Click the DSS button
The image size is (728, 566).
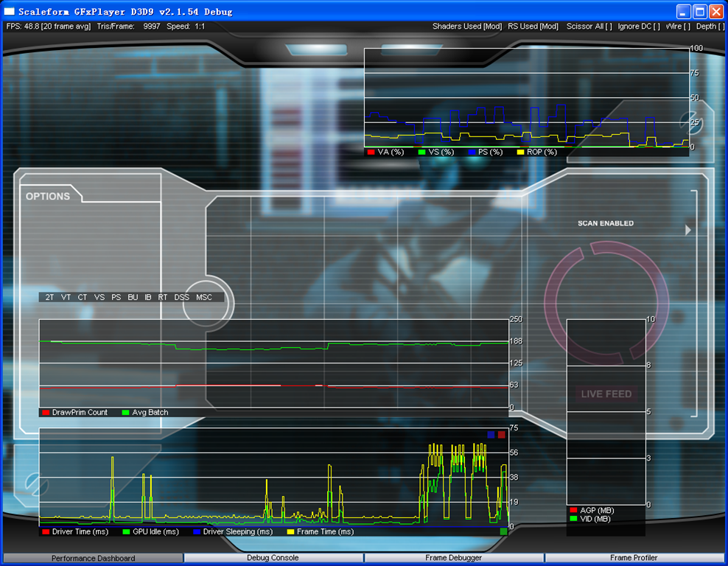(181, 297)
